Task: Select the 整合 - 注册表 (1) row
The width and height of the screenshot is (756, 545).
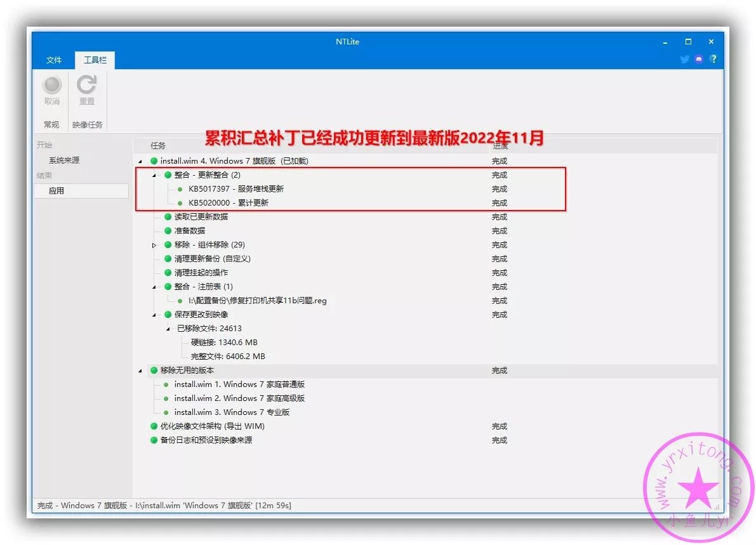Action: click(x=204, y=287)
